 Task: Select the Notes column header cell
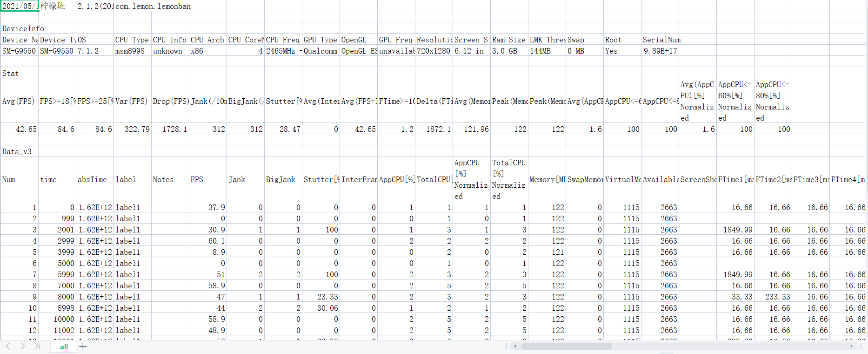(170, 179)
